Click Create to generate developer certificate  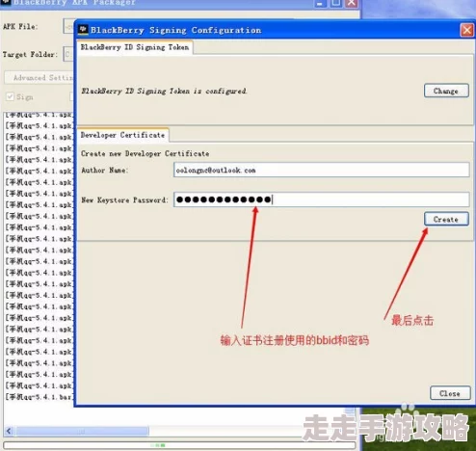pos(446,219)
